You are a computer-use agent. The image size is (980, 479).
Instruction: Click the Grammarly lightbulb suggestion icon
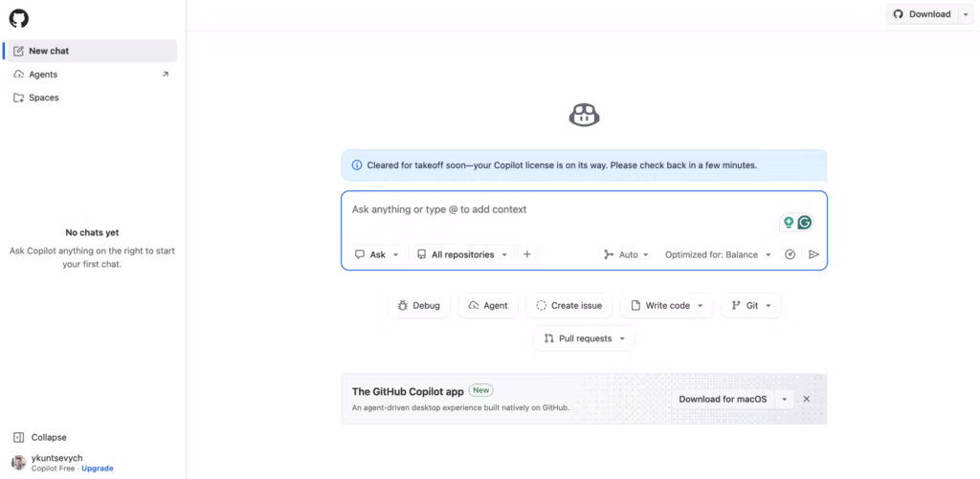tap(789, 223)
